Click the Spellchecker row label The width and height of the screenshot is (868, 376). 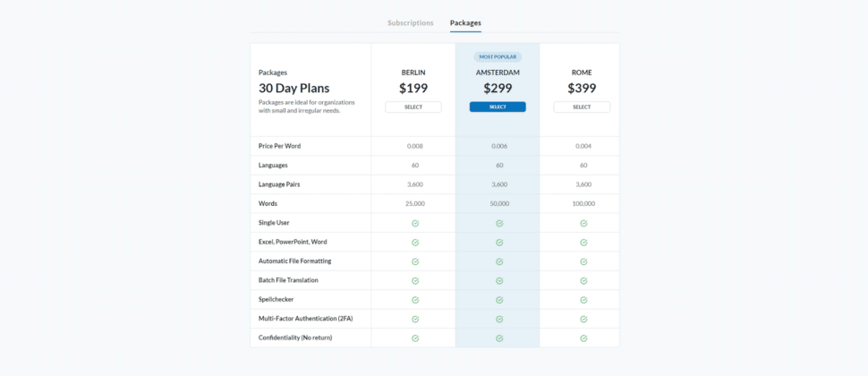coord(277,299)
